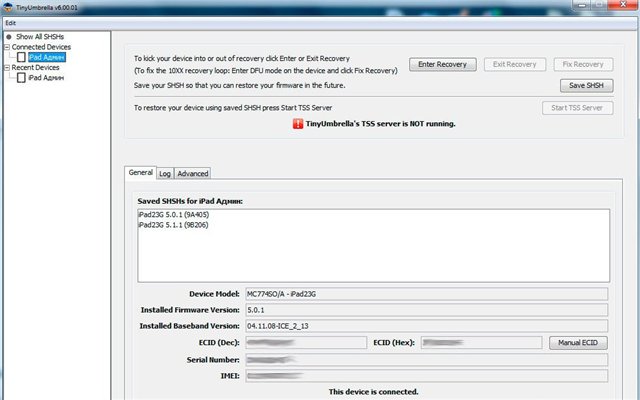The height and width of the screenshot is (400, 640).
Task: Click the Manual ECID button
Action: [578, 343]
